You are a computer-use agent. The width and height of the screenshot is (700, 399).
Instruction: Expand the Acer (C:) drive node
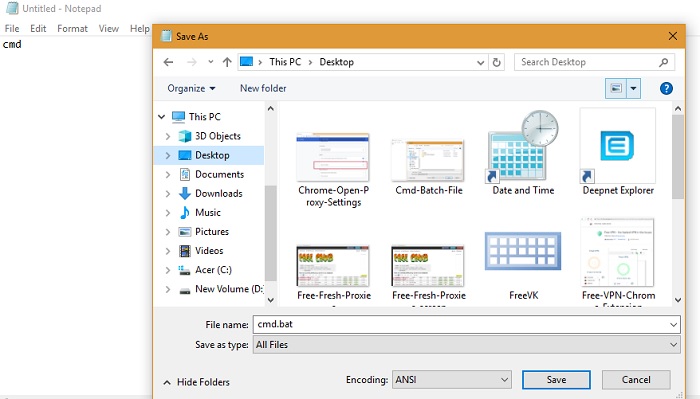(x=168, y=270)
